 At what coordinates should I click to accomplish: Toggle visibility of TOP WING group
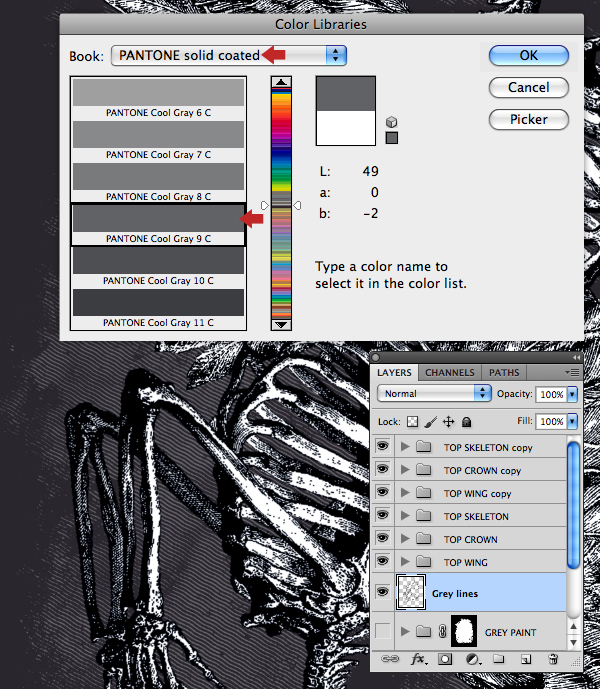(x=382, y=561)
